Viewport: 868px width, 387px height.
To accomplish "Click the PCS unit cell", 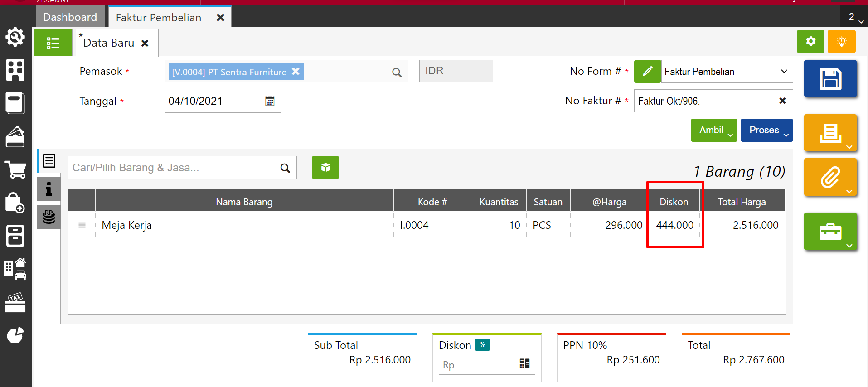I will click(548, 225).
